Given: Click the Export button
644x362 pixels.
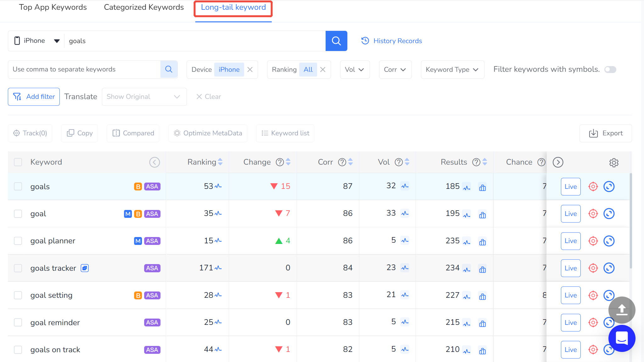Looking at the screenshot, I should pyautogui.click(x=606, y=133).
